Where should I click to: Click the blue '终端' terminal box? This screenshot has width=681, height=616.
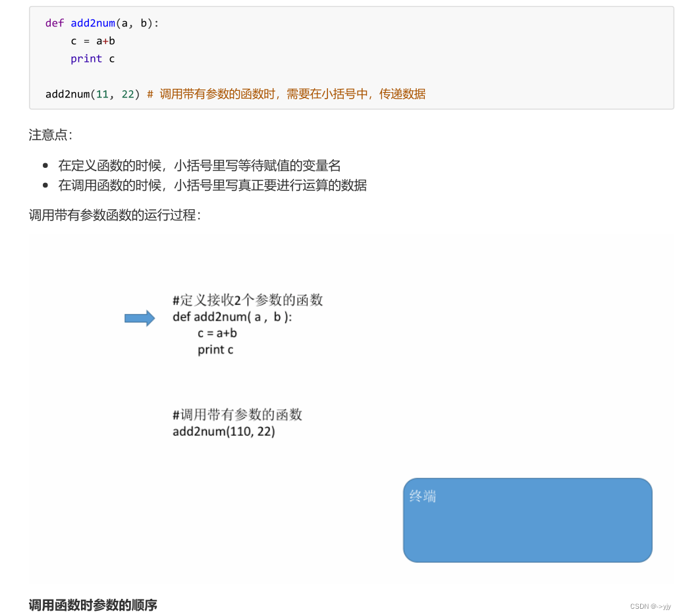[528, 520]
